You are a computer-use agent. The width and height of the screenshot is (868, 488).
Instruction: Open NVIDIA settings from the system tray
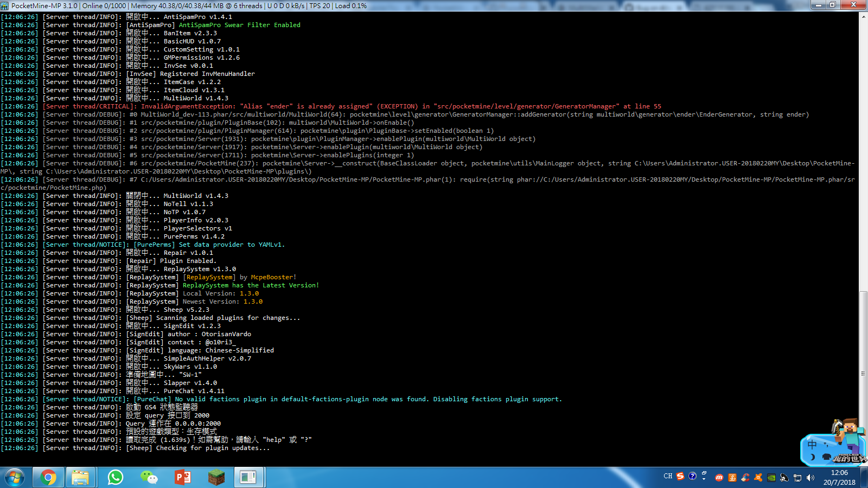771,478
